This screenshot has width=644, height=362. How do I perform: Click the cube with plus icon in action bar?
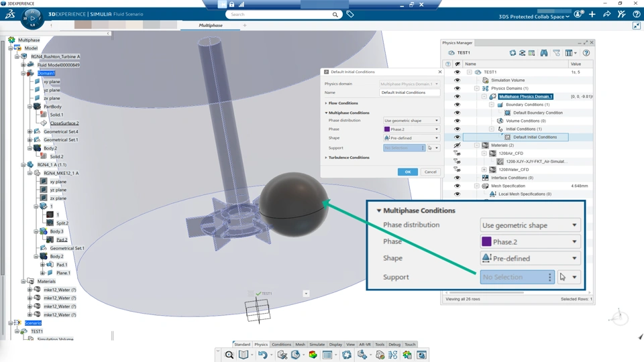tap(362, 355)
